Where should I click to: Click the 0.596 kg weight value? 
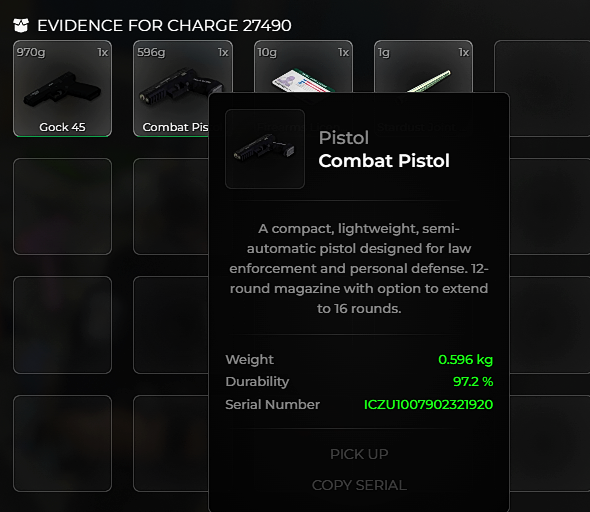pyautogui.click(x=465, y=360)
